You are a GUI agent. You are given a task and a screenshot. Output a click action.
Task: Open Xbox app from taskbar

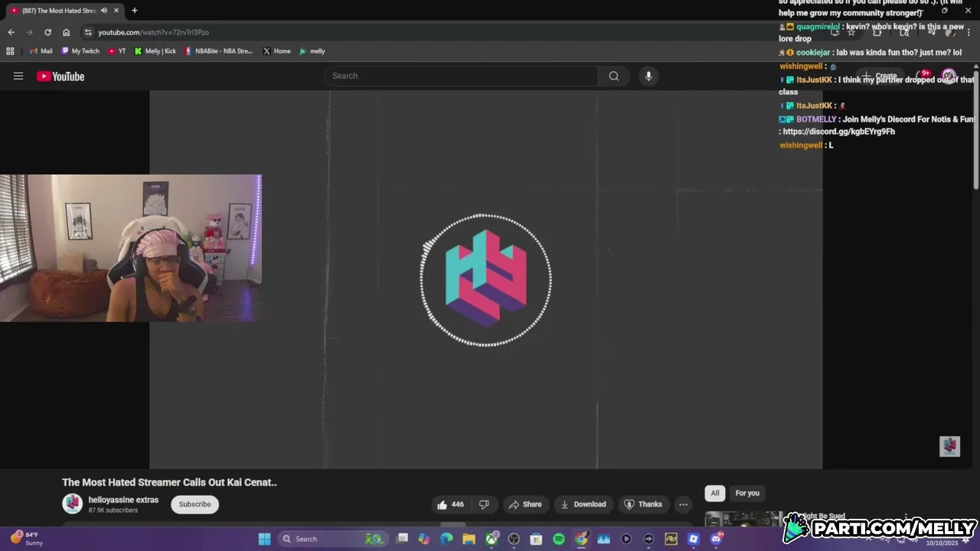coord(492,539)
